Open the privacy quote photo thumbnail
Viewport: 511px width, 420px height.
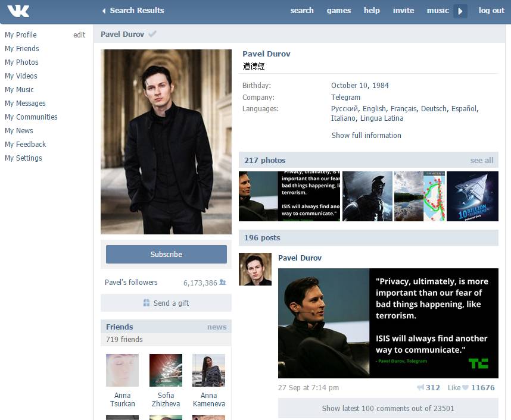click(x=289, y=196)
